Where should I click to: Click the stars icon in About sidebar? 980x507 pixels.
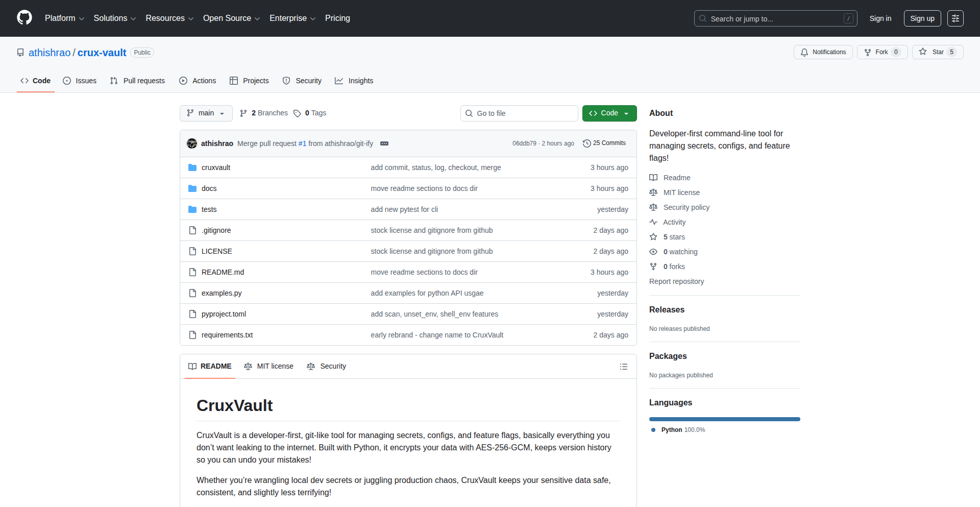click(653, 237)
